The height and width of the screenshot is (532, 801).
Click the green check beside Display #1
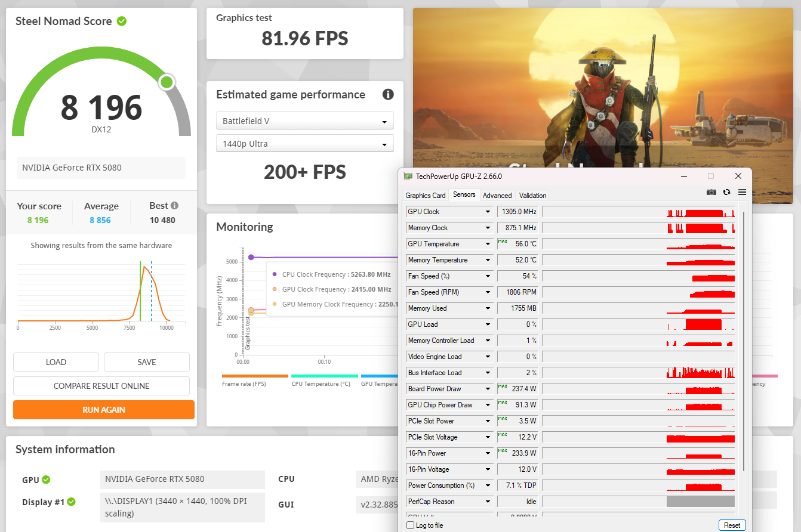point(72,502)
